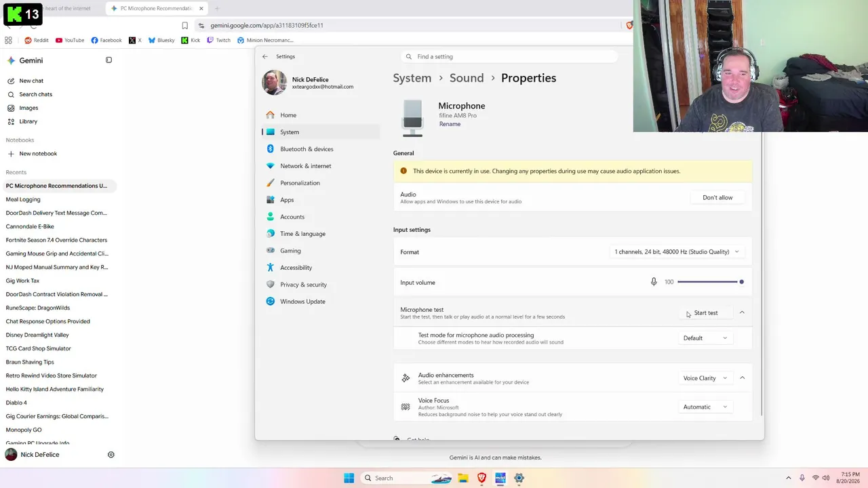Viewport: 868px width, 488px height.
Task: Open the YouTube bookmark
Action: point(70,41)
